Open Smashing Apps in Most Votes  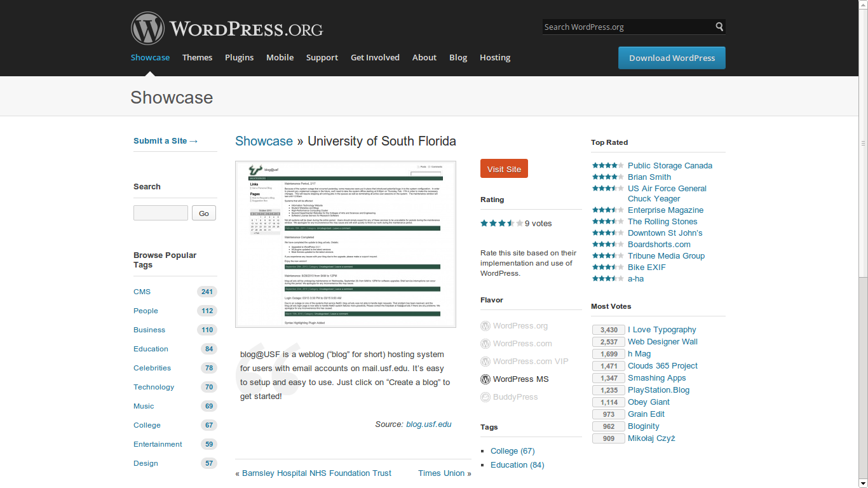(657, 378)
